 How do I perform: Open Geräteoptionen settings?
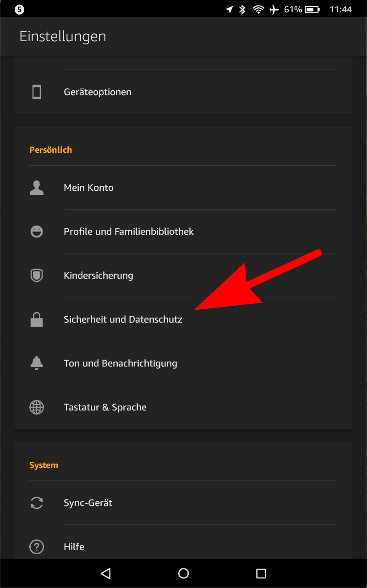point(183,92)
